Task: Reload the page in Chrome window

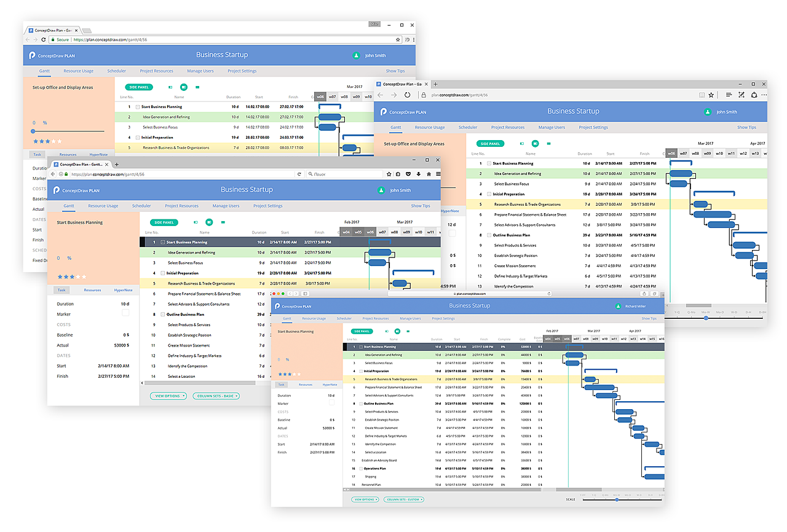Action: click(44, 39)
